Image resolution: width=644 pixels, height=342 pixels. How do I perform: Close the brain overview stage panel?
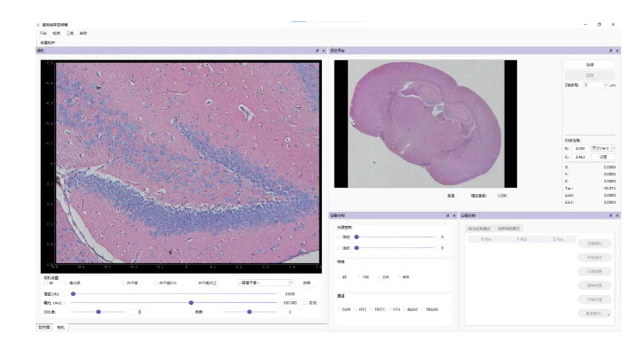617,51
